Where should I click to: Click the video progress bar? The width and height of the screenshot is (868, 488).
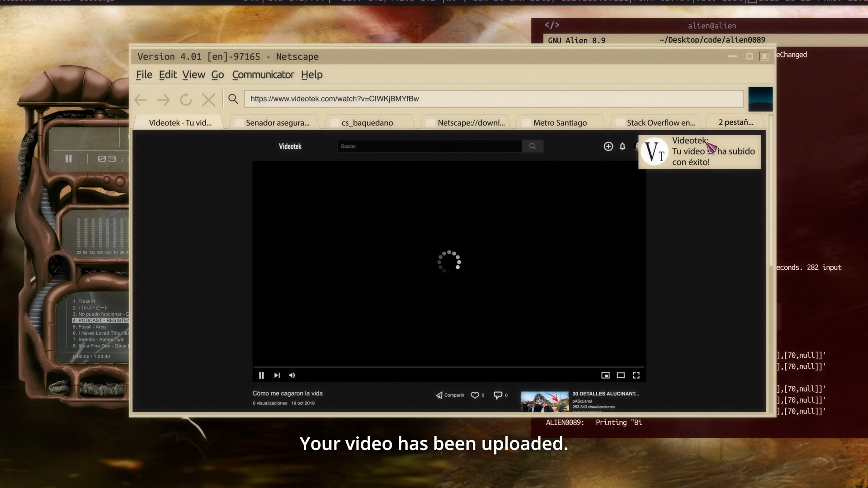[448, 366]
